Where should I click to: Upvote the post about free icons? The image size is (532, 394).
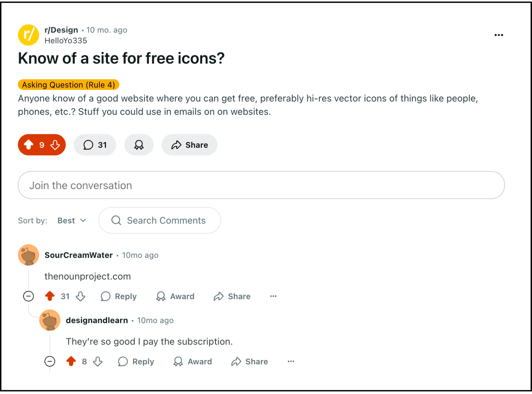(28, 145)
